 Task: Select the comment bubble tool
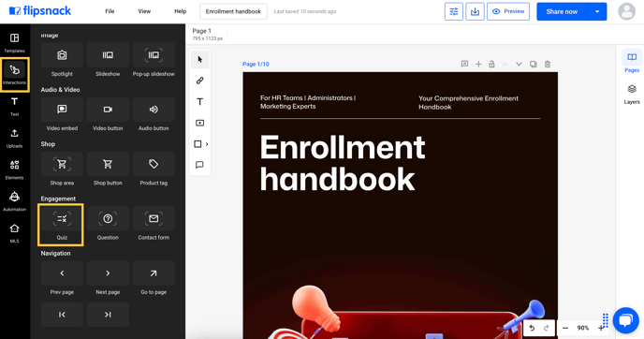click(200, 165)
